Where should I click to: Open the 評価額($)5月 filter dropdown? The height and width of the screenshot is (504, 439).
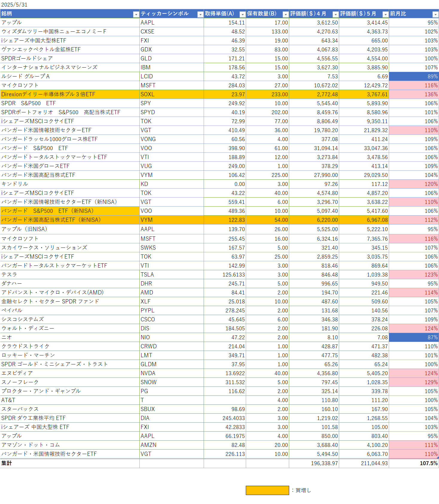click(x=385, y=14)
